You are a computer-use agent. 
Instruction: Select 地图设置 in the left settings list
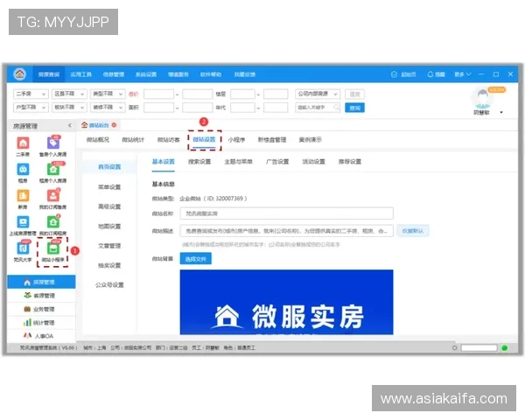(109, 227)
